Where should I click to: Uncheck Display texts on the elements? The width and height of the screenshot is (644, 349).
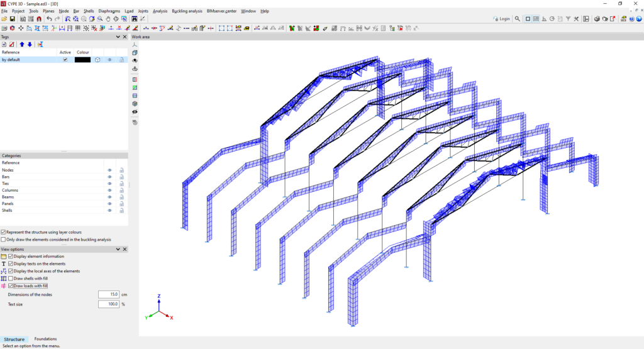tap(11, 263)
